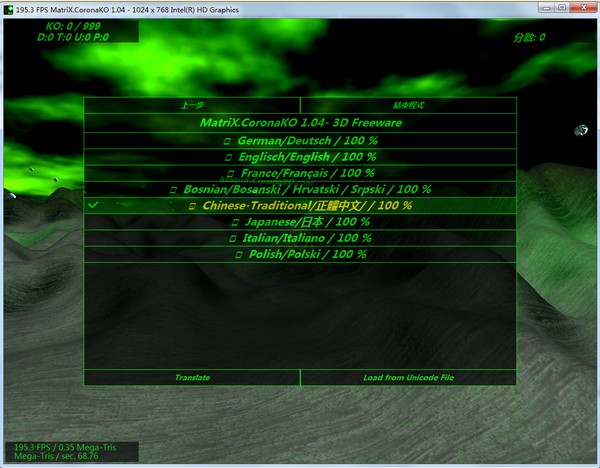Click the KO: 0 / 999 counter
This screenshot has width=600, height=468.
click(x=73, y=26)
